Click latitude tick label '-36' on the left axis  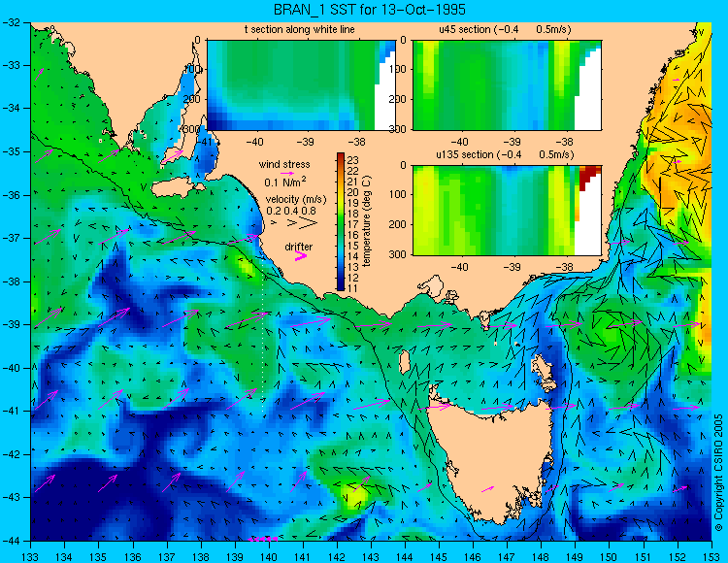11,195
